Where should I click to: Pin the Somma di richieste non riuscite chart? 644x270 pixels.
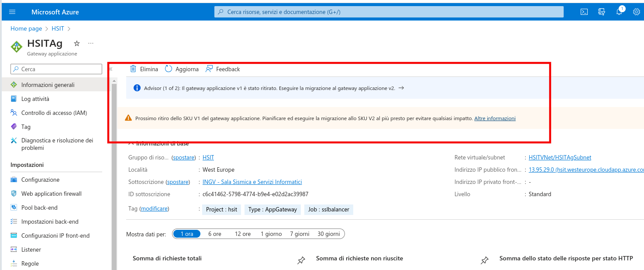click(484, 261)
